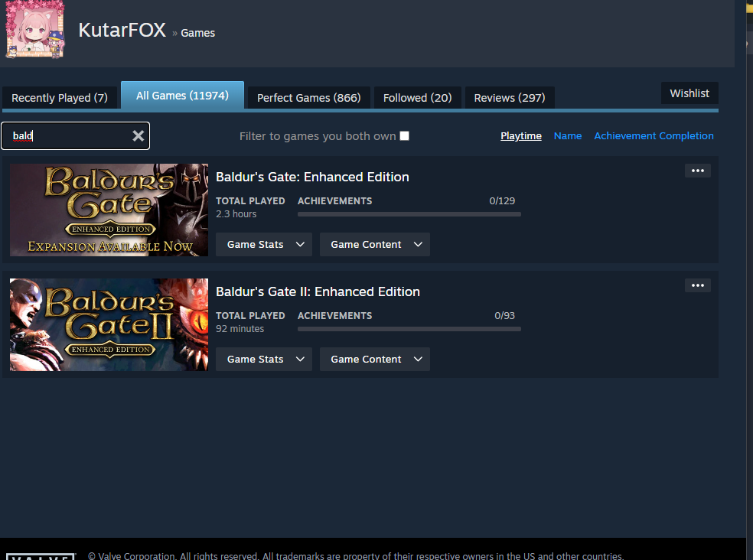Click the '2.3 hours' playtime text
Image resolution: width=753 pixels, height=560 pixels.
[x=236, y=213]
